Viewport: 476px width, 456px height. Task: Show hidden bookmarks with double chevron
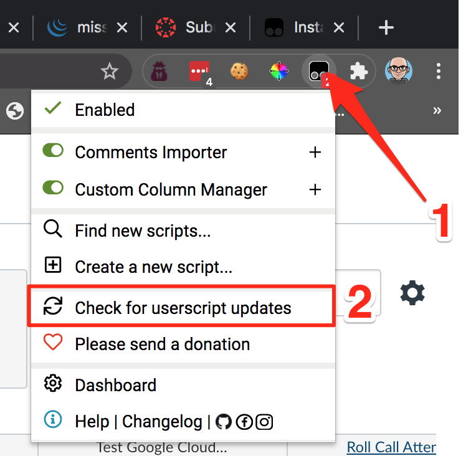click(x=437, y=110)
